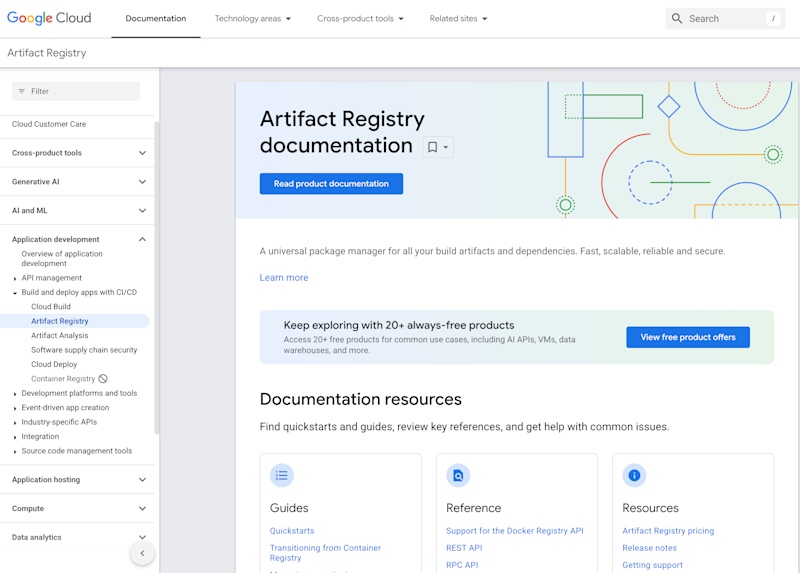Expand Source code management tools
The height and width of the screenshot is (573, 800).
tap(15, 452)
